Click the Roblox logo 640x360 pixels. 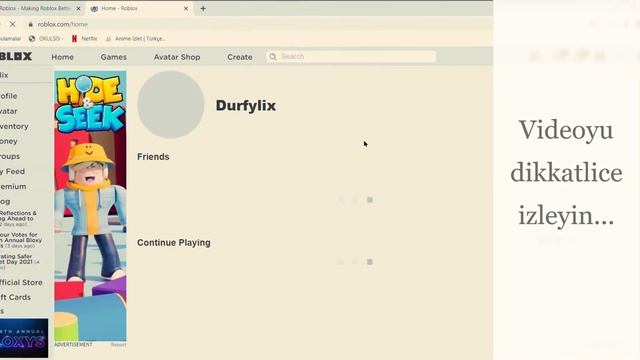click(16, 56)
